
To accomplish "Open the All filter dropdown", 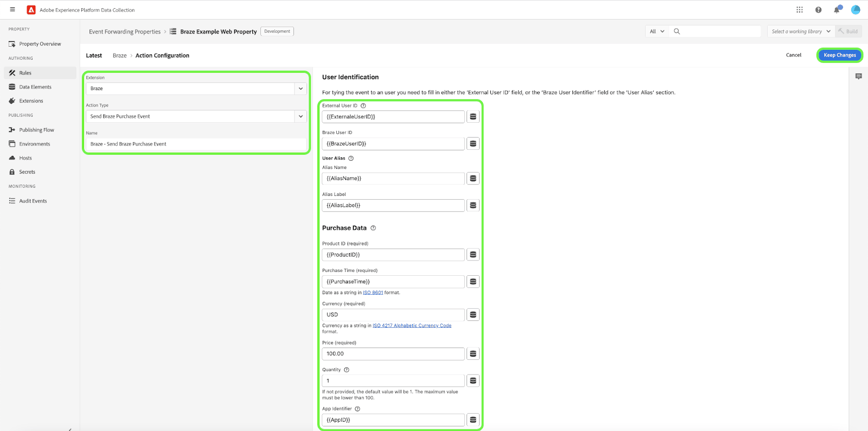I will (657, 31).
